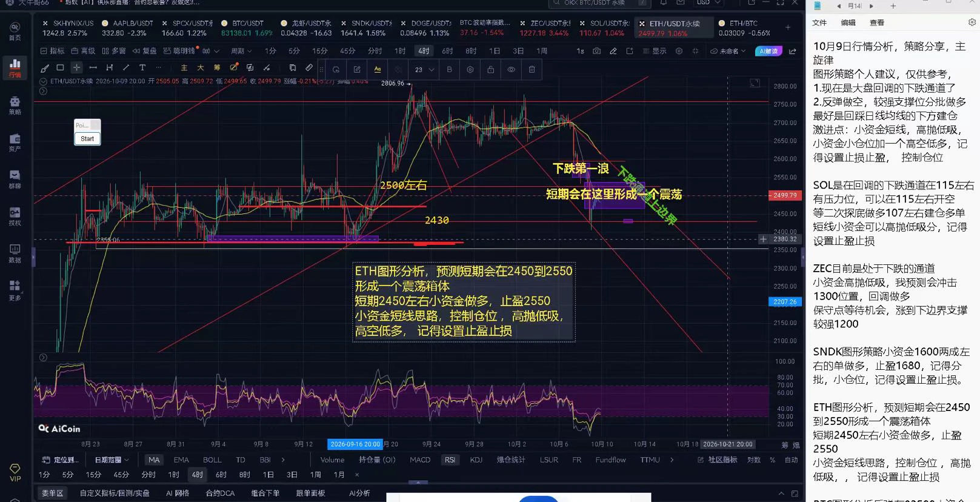The height and width of the screenshot is (502, 980).
Task: Click the share chart arrow icon
Action: (x=793, y=51)
